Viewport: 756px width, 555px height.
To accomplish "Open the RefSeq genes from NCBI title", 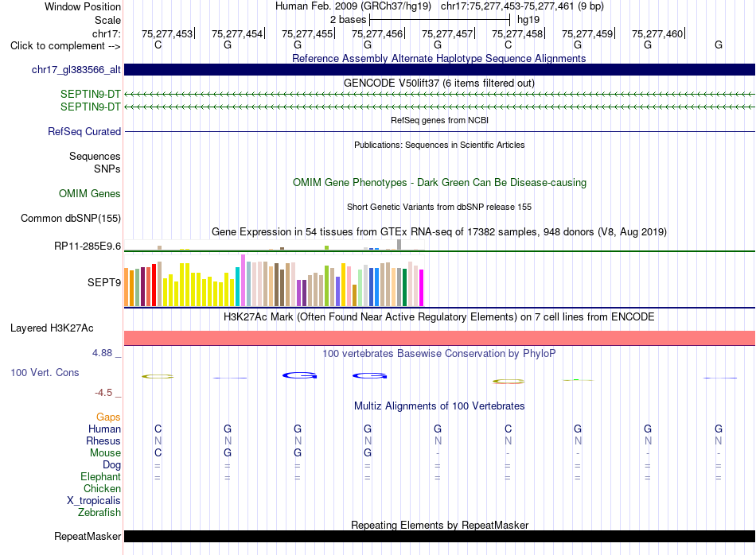I will [439, 120].
